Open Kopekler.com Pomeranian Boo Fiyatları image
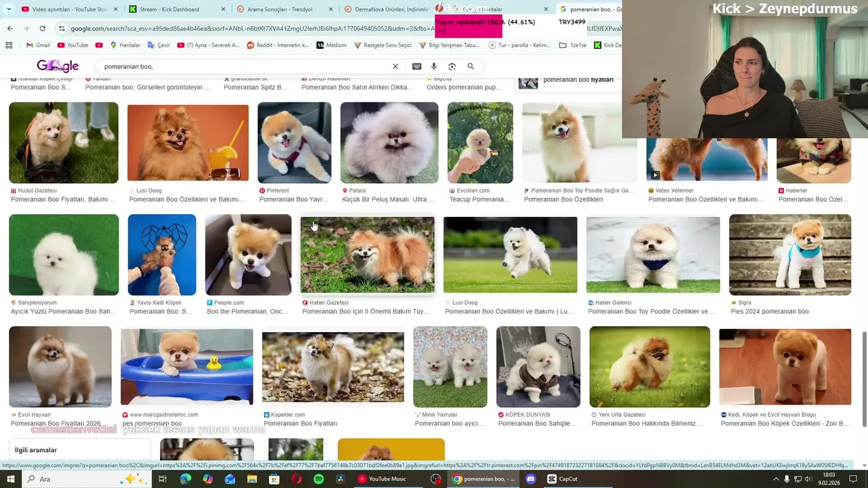The height and width of the screenshot is (488, 868). [x=333, y=367]
